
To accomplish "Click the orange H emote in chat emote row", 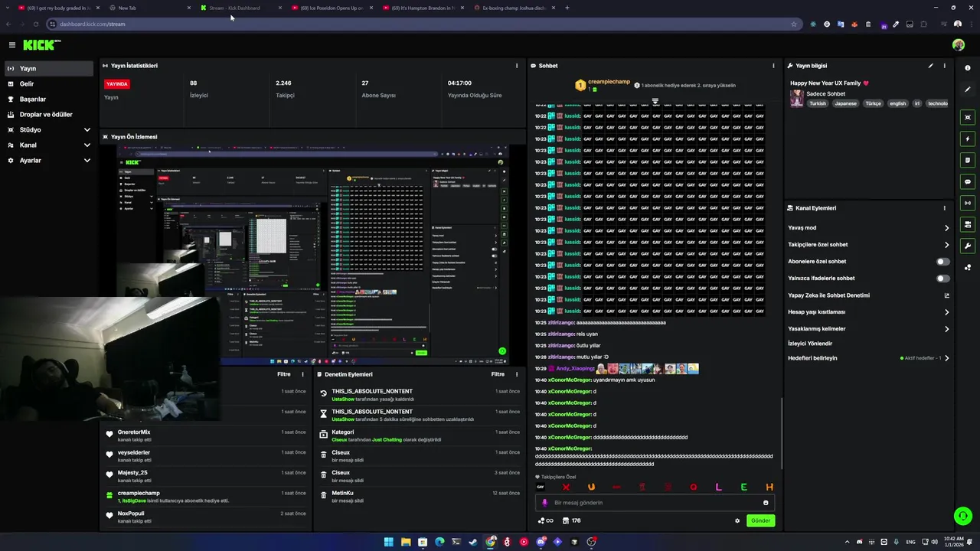I will coord(769,487).
